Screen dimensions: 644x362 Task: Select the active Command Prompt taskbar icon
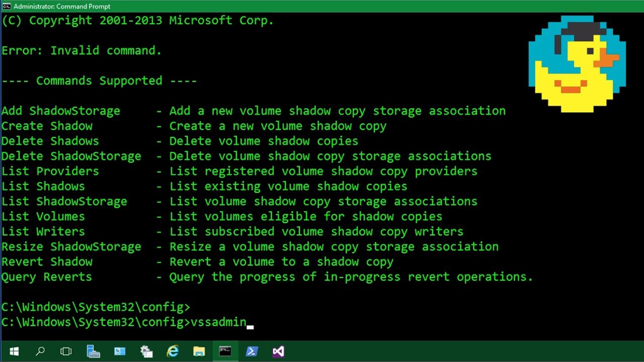click(x=225, y=351)
